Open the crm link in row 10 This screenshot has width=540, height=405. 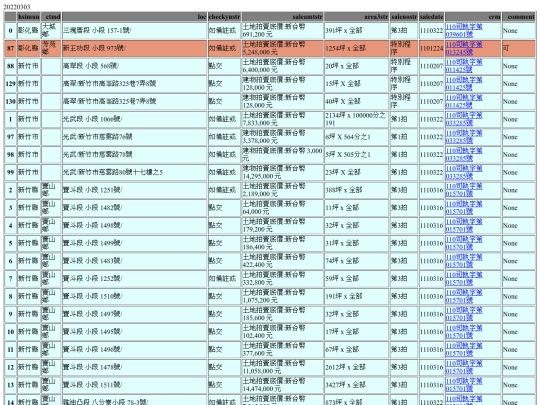pyautogui.click(x=464, y=332)
